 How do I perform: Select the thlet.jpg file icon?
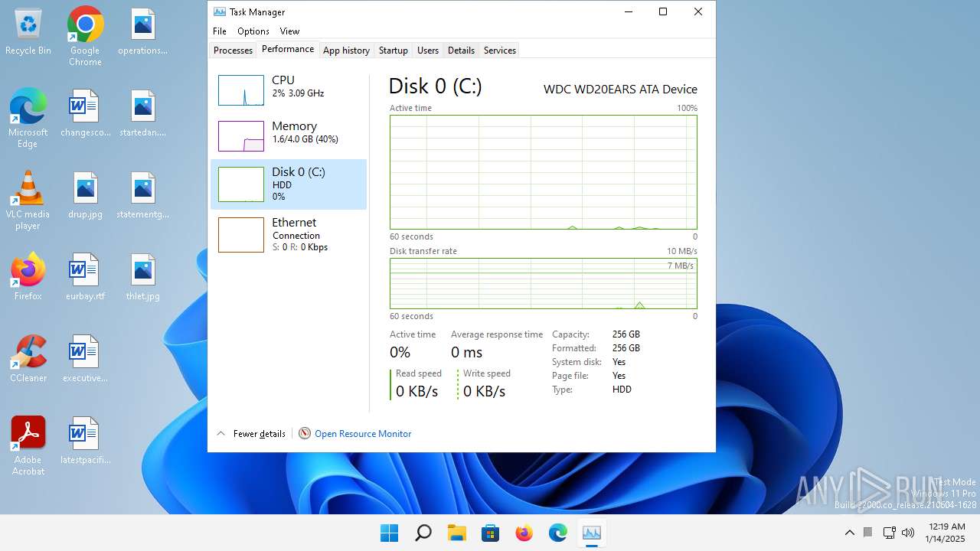[x=143, y=277]
